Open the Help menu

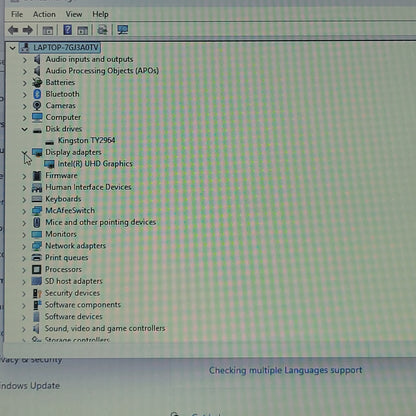[100, 14]
